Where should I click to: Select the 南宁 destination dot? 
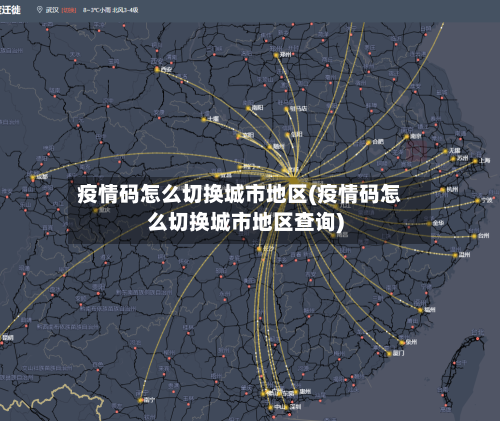tap(140, 400)
